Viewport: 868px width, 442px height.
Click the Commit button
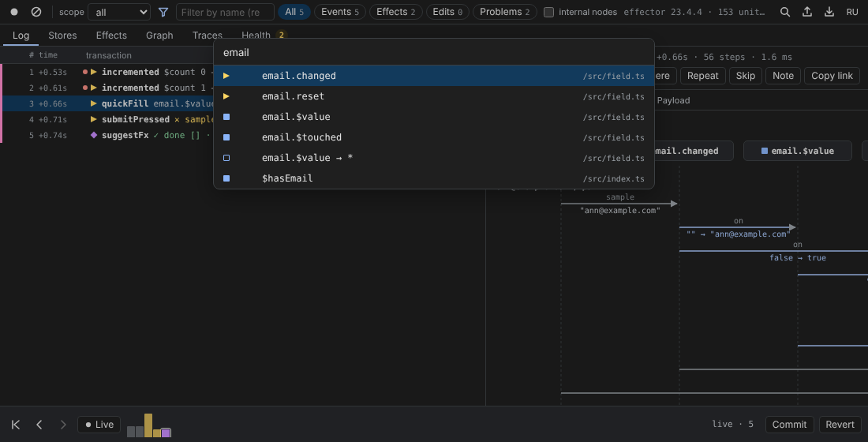coord(789,425)
